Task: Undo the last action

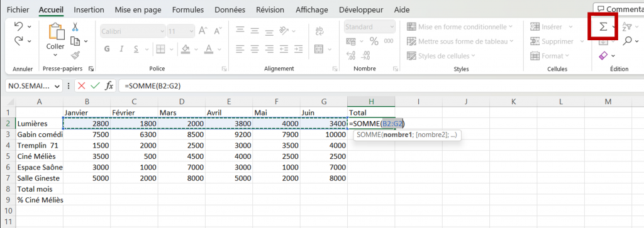Action: click(x=18, y=26)
